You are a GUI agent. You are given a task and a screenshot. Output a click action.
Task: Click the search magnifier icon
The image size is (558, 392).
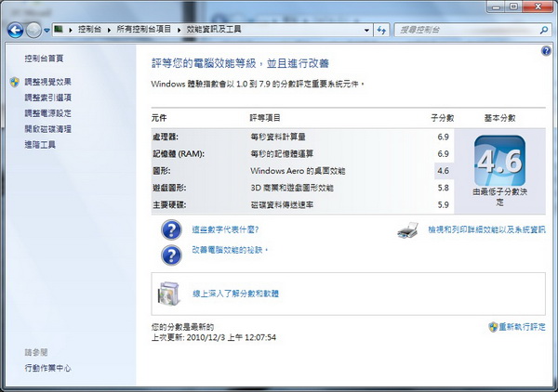[544, 31]
